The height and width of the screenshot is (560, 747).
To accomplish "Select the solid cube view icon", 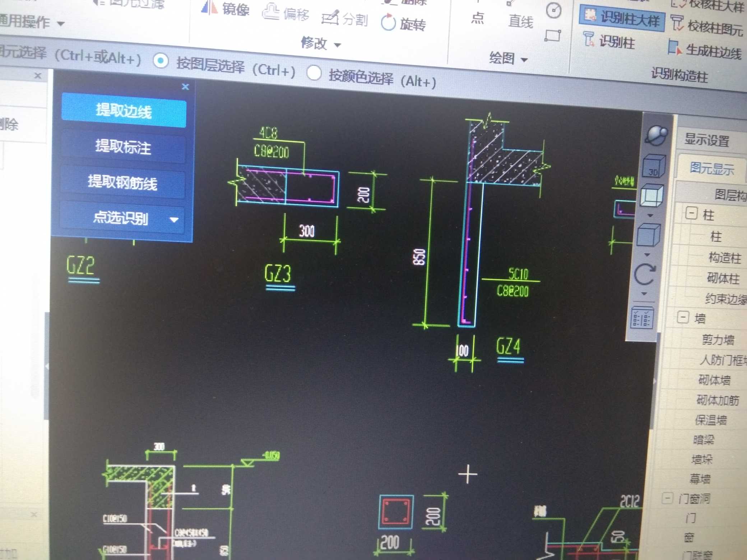I will pos(649,235).
